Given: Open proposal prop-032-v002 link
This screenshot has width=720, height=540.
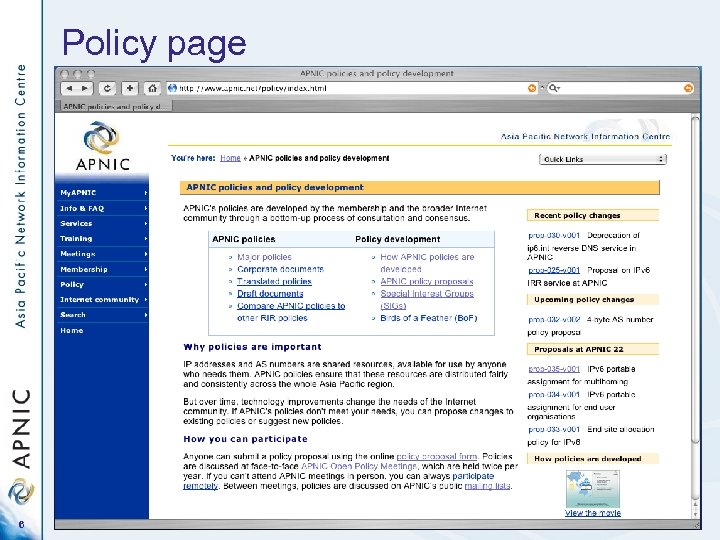Looking at the screenshot, I should [554, 319].
